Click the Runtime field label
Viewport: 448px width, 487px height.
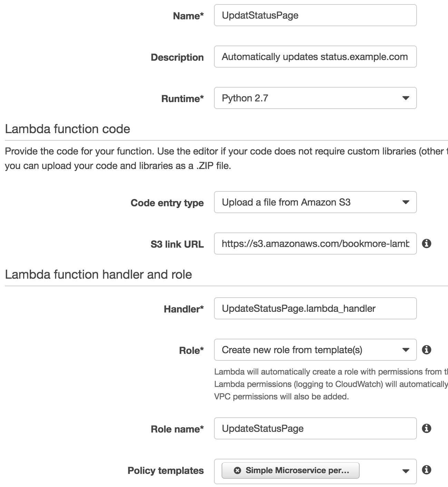pos(183,99)
